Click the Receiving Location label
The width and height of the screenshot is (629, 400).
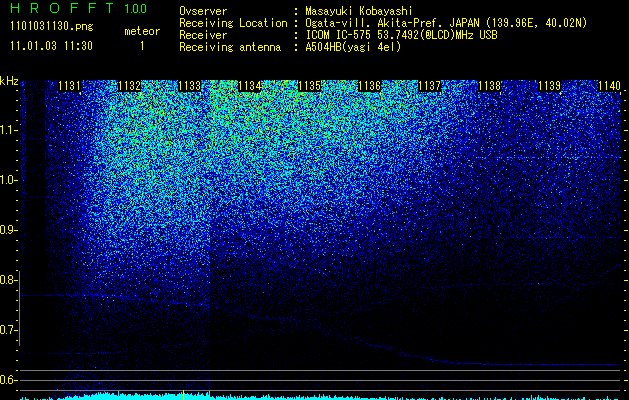(233, 23)
